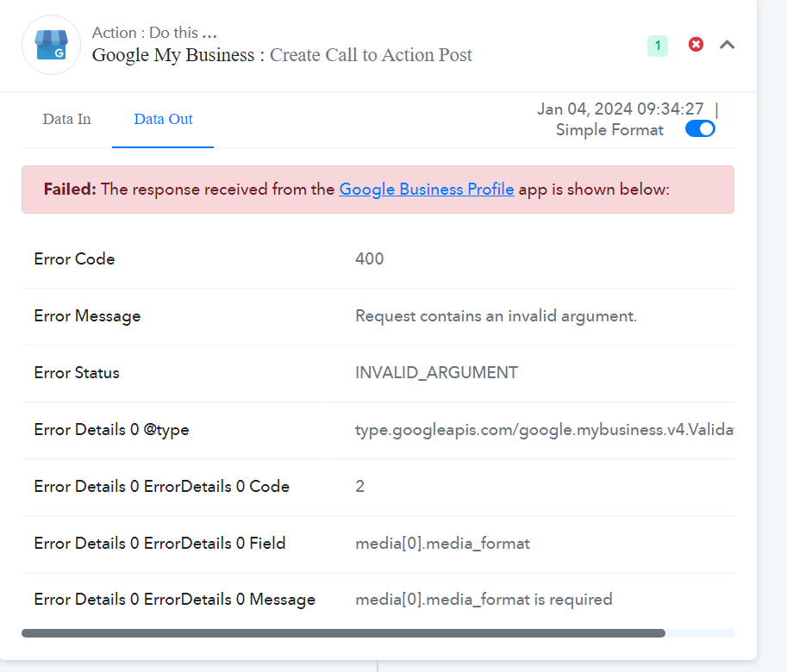Click the Error Details 0 @type label
The image size is (787, 672).
point(111,430)
